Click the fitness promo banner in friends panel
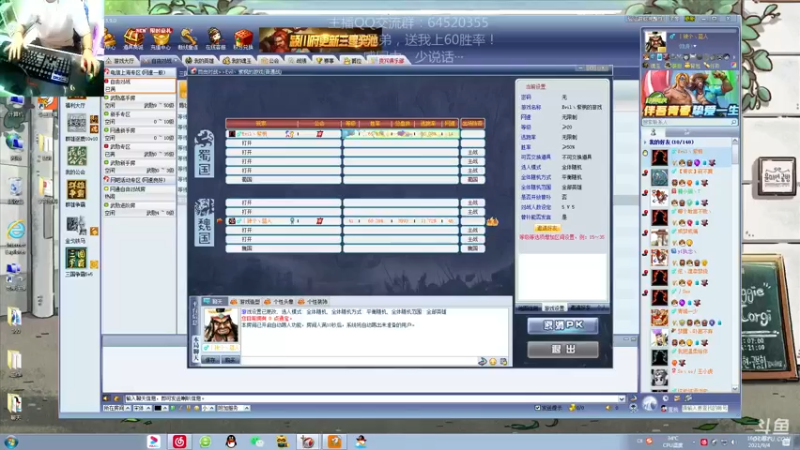Viewport: 800px width, 450px height. tap(690, 94)
